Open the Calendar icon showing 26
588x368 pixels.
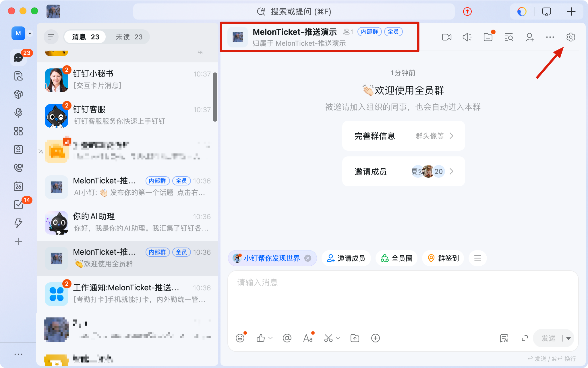pyautogui.click(x=18, y=186)
